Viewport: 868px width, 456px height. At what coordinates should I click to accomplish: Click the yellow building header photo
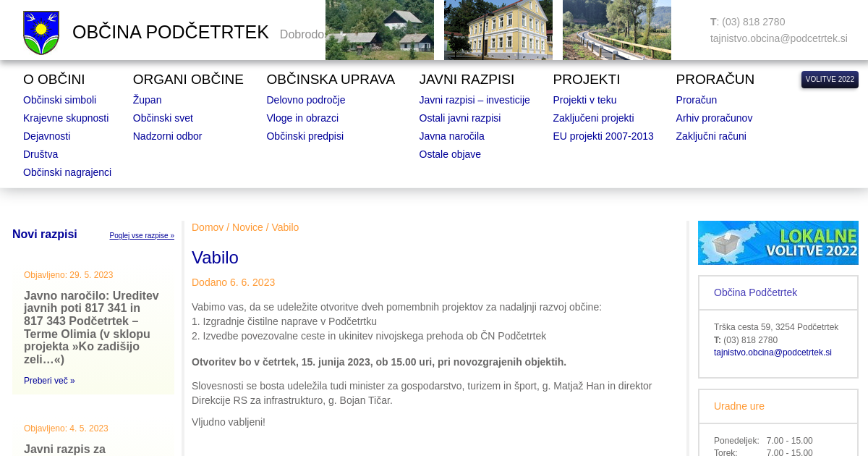[498, 30]
